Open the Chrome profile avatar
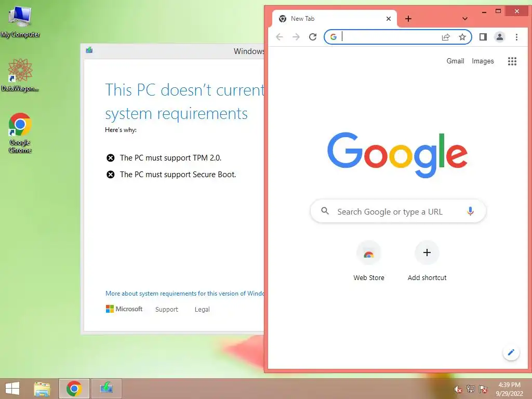Viewport: 532px width, 399px height. (500, 37)
